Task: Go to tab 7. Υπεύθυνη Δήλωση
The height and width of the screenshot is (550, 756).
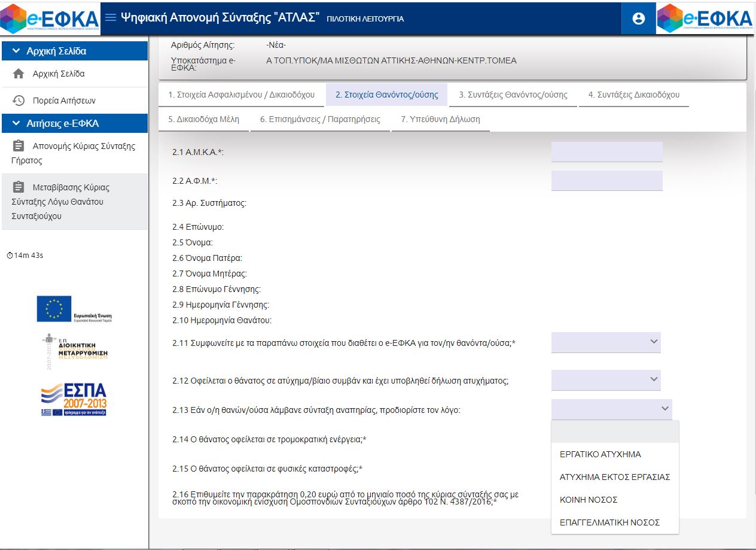Action: point(440,119)
